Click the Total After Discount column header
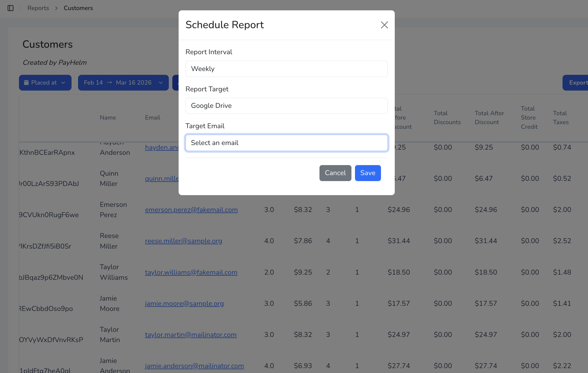588x373 pixels. tap(489, 118)
